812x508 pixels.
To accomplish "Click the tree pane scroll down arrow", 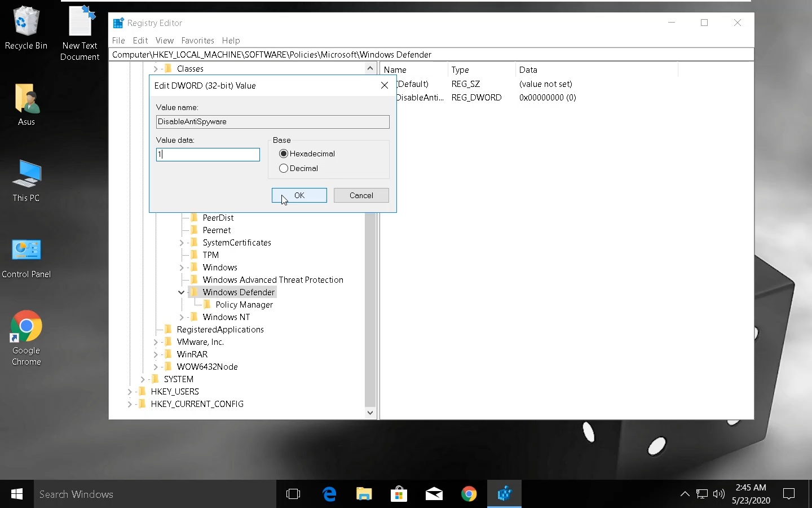I will pos(370,413).
